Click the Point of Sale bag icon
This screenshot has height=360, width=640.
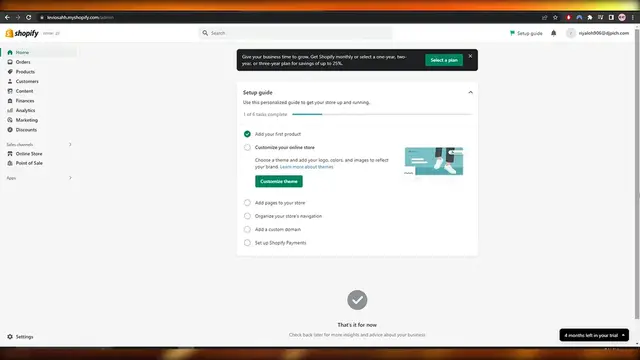10,163
